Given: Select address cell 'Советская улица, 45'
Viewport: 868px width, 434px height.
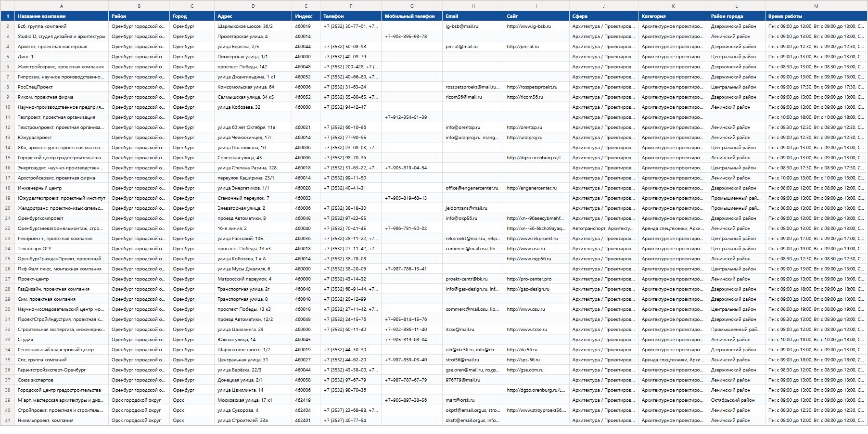Looking at the screenshot, I should [253, 158].
